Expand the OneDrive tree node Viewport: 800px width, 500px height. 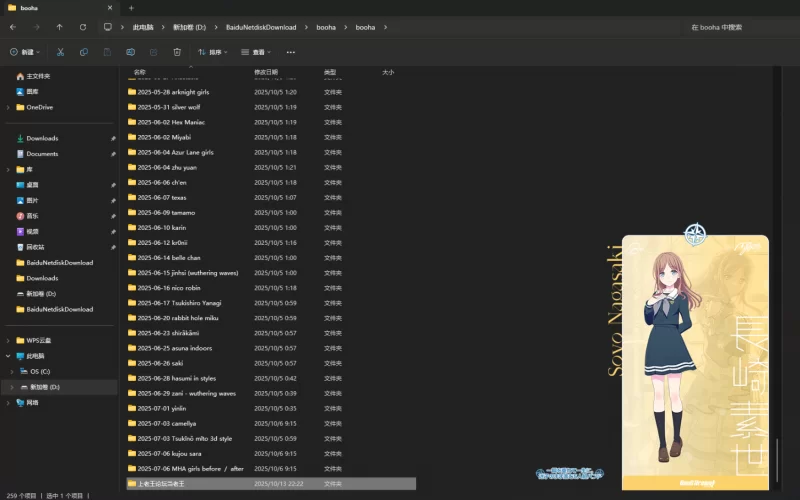pos(8,107)
